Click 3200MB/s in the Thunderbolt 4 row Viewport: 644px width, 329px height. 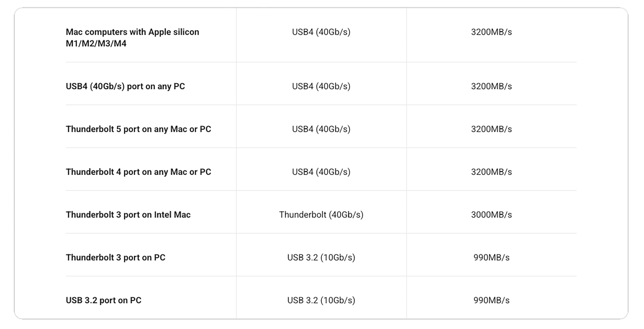click(x=492, y=172)
